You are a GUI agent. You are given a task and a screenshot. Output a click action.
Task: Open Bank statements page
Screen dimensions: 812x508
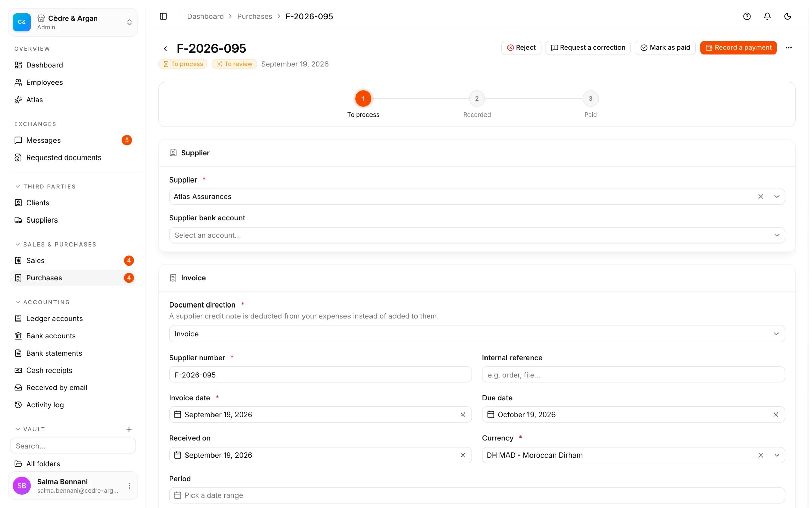click(x=73, y=353)
